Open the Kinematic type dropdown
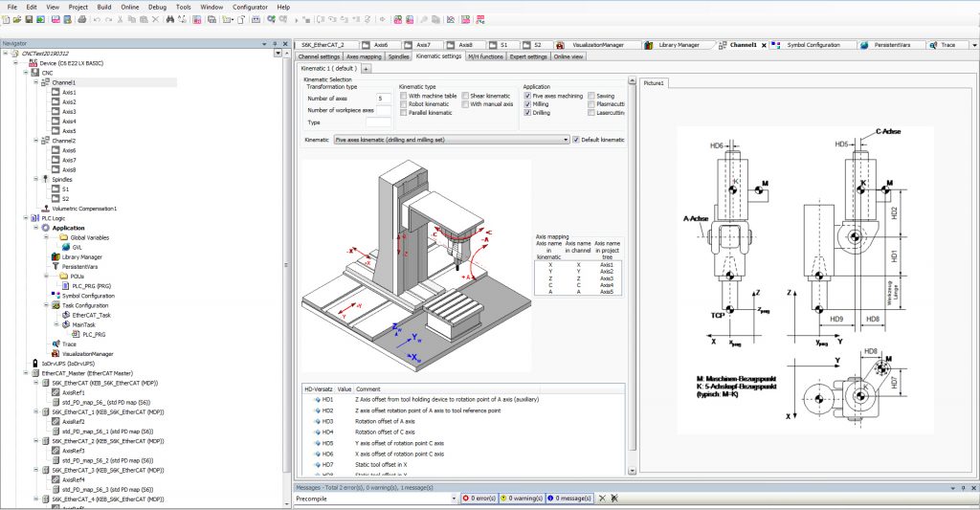This screenshot has width=980, height=510. [565, 140]
